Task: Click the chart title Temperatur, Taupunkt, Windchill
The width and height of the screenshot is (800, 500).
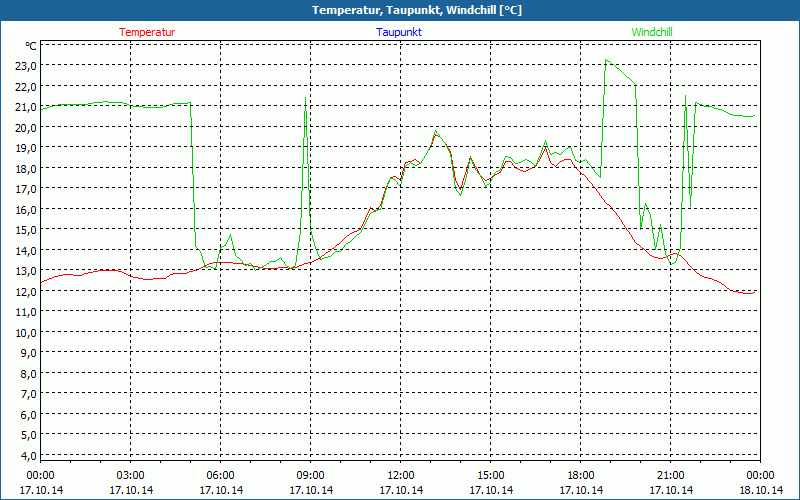Action: click(417, 10)
